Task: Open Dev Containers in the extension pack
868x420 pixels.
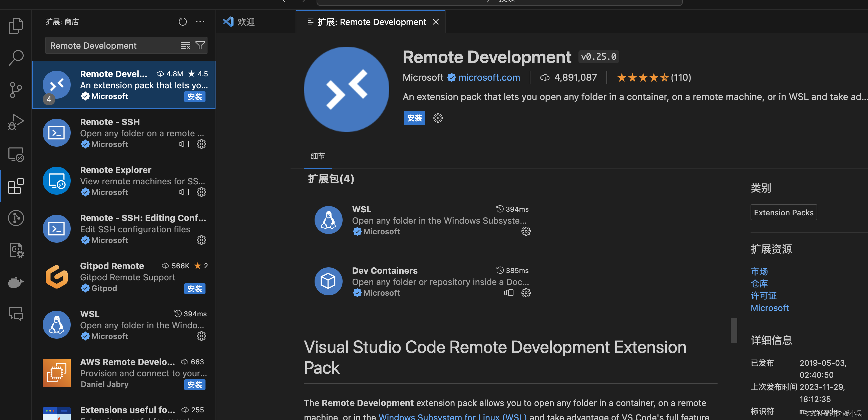Action: coord(423,281)
